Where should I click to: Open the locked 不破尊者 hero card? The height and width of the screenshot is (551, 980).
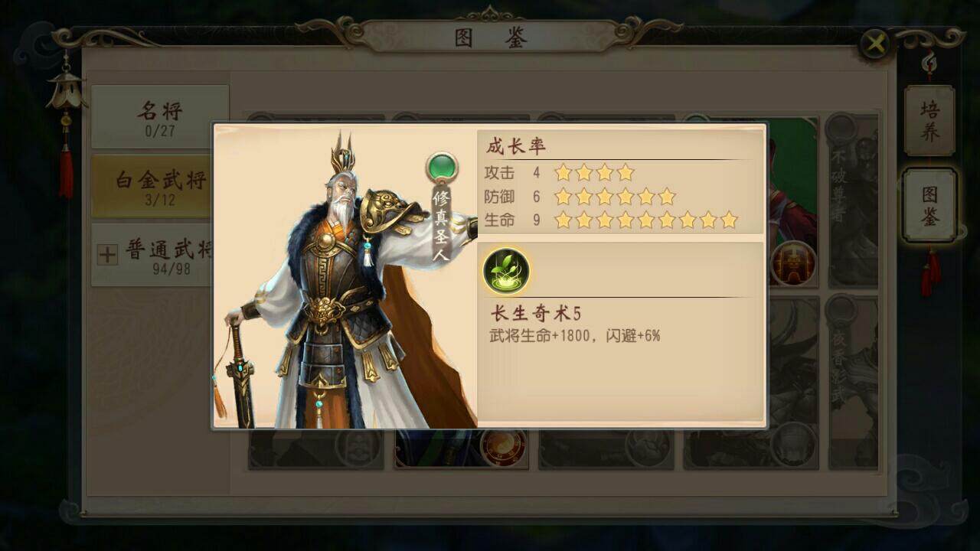pos(853,201)
